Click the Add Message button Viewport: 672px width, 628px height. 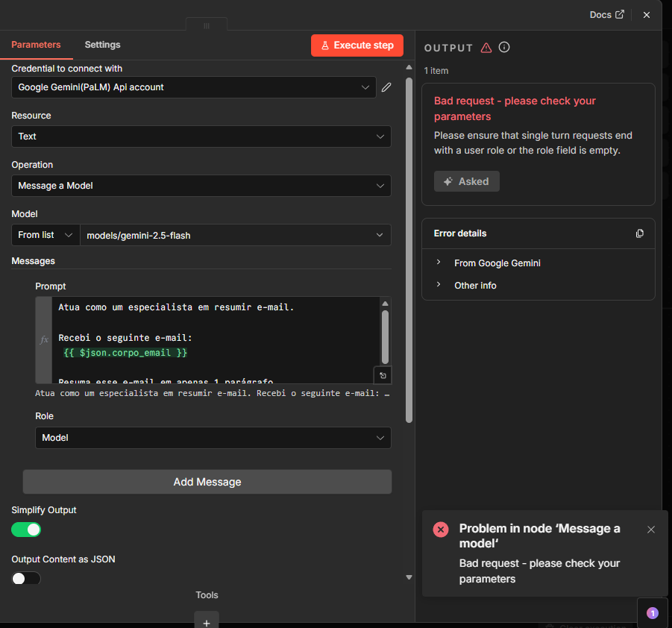click(x=207, y=482)
